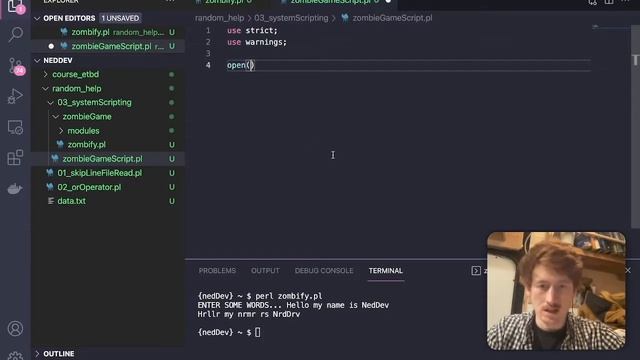Click the terminal shell launch icon
The width and height of the screenshot is (640, 360).
476,271
